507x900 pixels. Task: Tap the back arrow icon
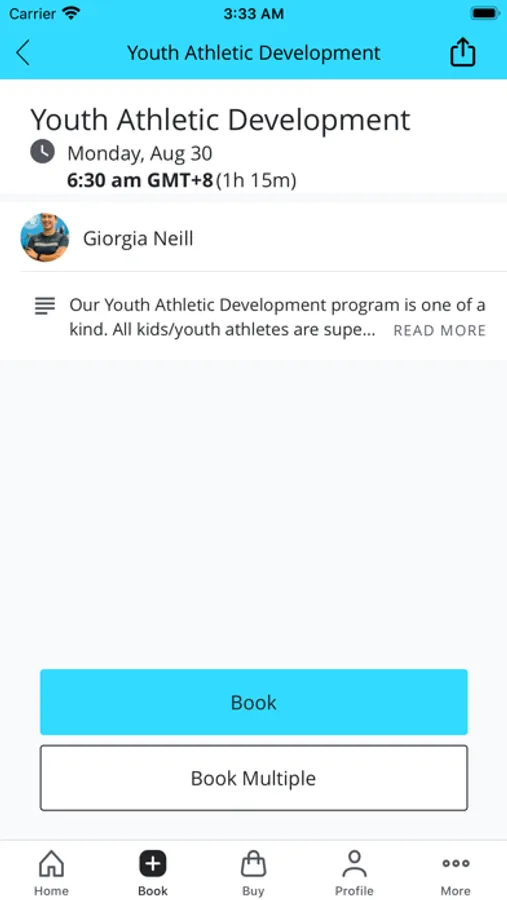coord(22,53)
